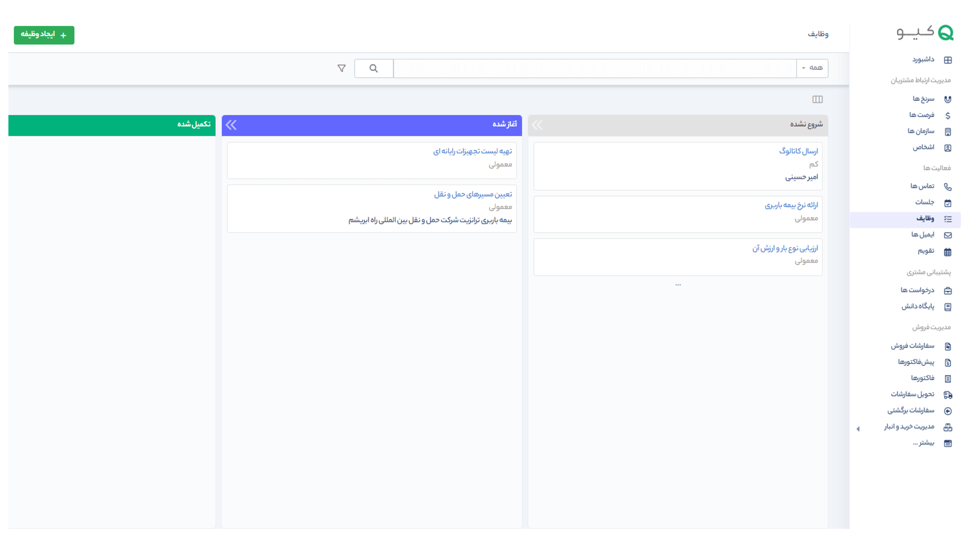Open Emails (ایمیل ها) envelope icon
Screen dimensions: 980x541
click(x=947, y=235)
